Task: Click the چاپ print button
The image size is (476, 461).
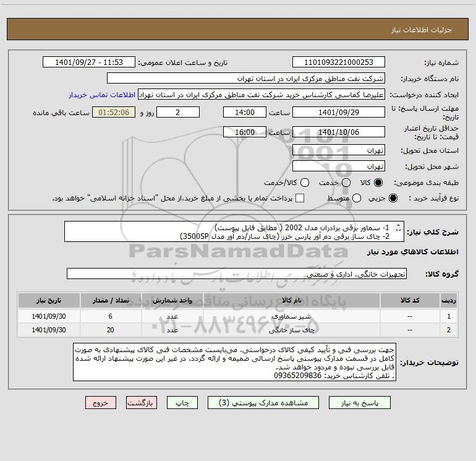Action: coord(182,403)
